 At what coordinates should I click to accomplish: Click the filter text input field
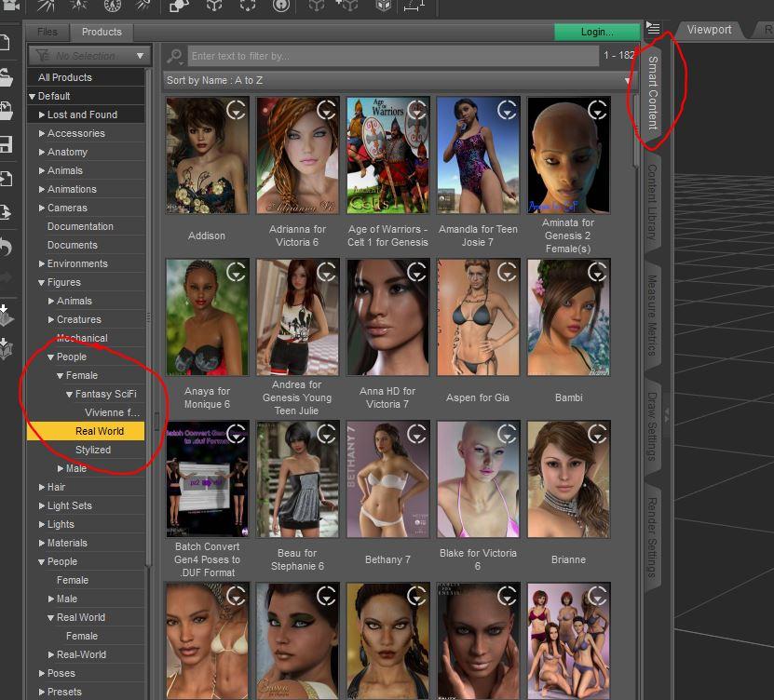coord(394,56)
